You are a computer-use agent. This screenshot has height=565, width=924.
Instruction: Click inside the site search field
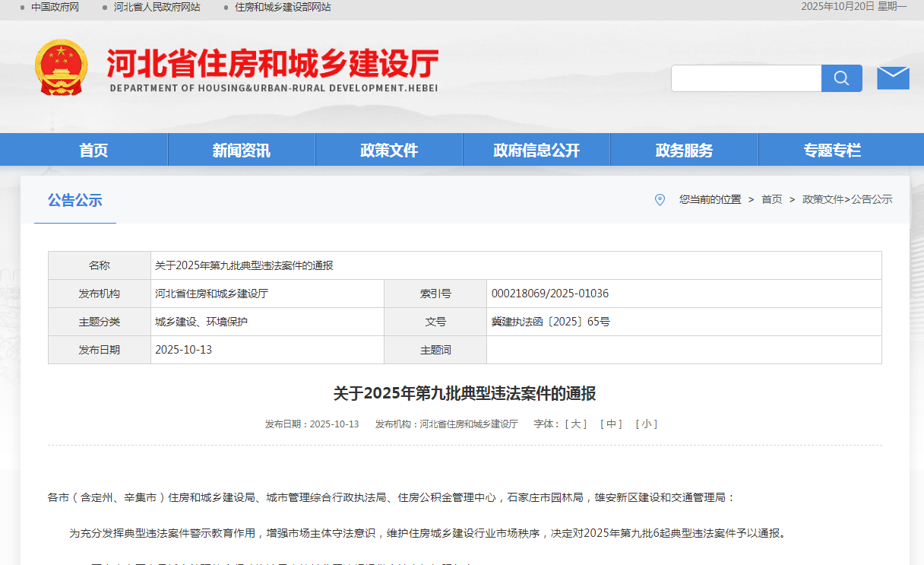(x=745, y=78)
